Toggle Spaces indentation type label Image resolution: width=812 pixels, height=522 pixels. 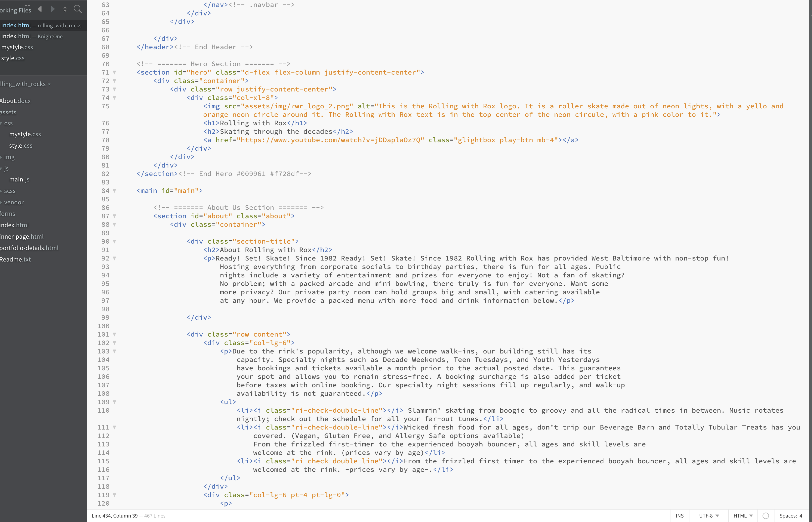click(x=788, y=516)
